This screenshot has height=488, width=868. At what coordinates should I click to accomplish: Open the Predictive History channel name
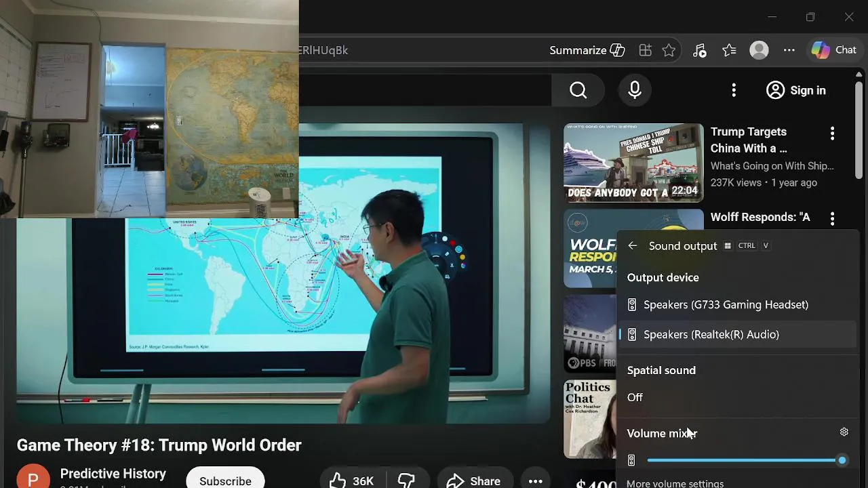pos(113,474)
